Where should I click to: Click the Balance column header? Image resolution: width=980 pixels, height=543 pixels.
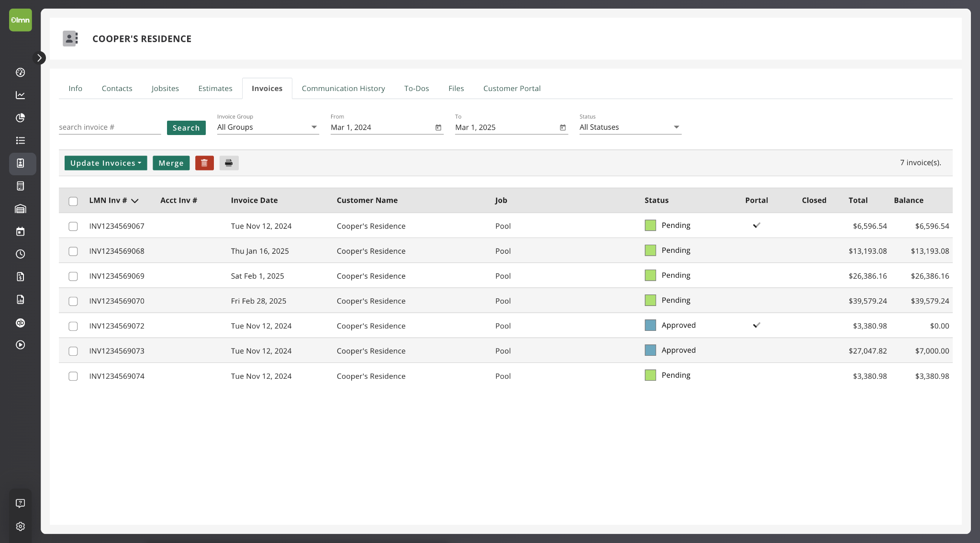[x=909, y=200]
